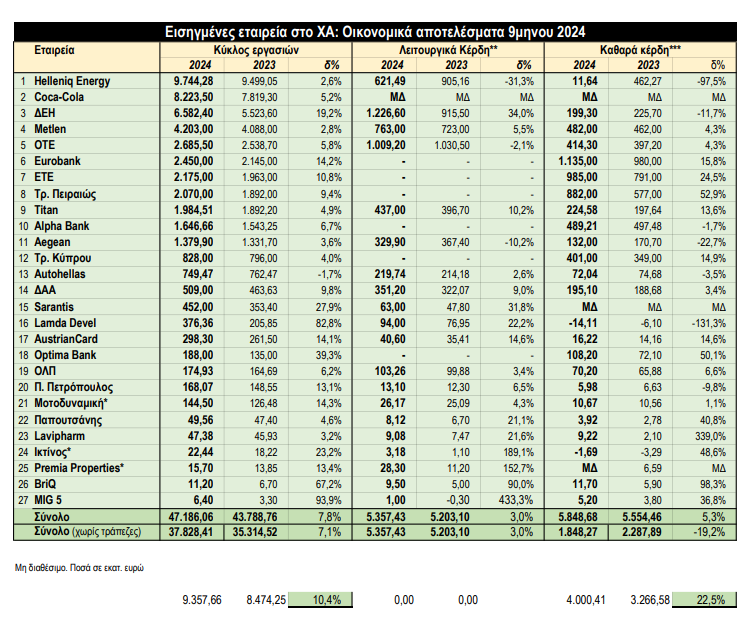This screenshot has width=752, height=624.
Task: Click the 'Μοτοδυναμική*' row name
Action: pos(70,403)
